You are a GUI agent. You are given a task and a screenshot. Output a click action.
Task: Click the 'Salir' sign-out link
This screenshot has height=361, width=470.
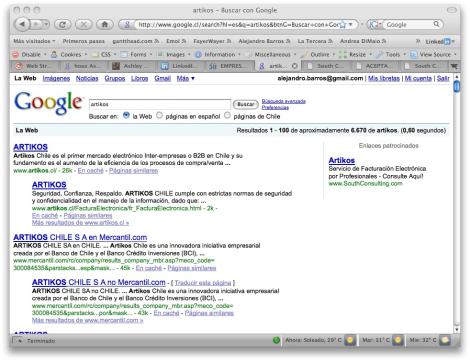click(x=443, y=78)
